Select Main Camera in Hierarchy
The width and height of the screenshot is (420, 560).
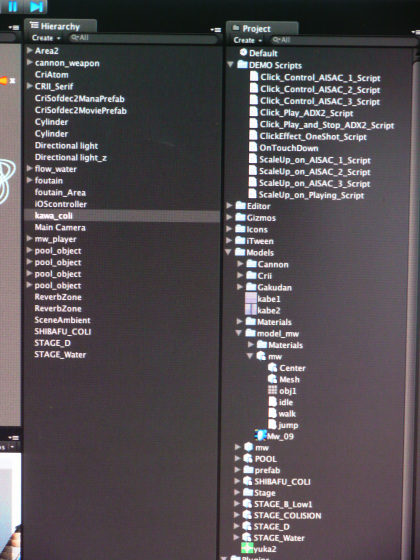click(x=60, y=228)
